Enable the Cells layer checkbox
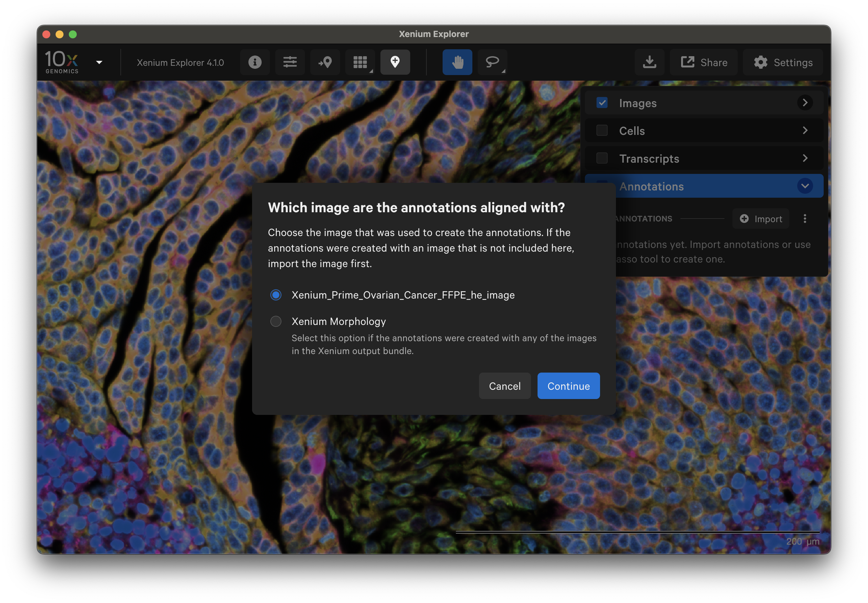The width and height of the screenshot is (868, 603). (602, 131)
